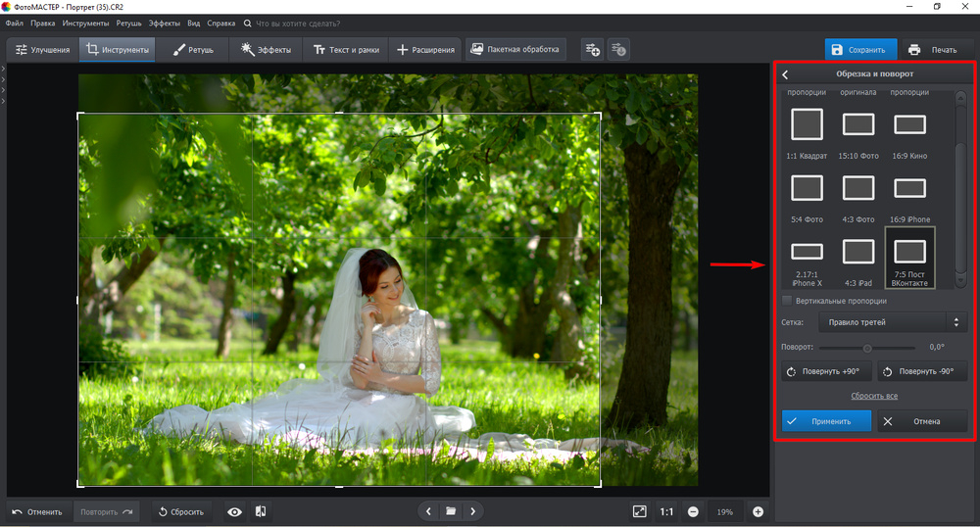Go to previous photo arrow
Screen dimensions: 980x527
428,511
